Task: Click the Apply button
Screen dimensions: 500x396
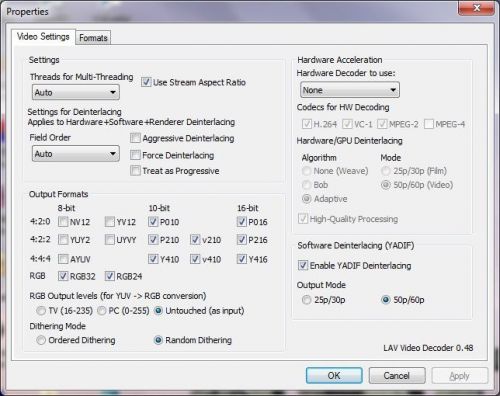Action: pos(460,376)
